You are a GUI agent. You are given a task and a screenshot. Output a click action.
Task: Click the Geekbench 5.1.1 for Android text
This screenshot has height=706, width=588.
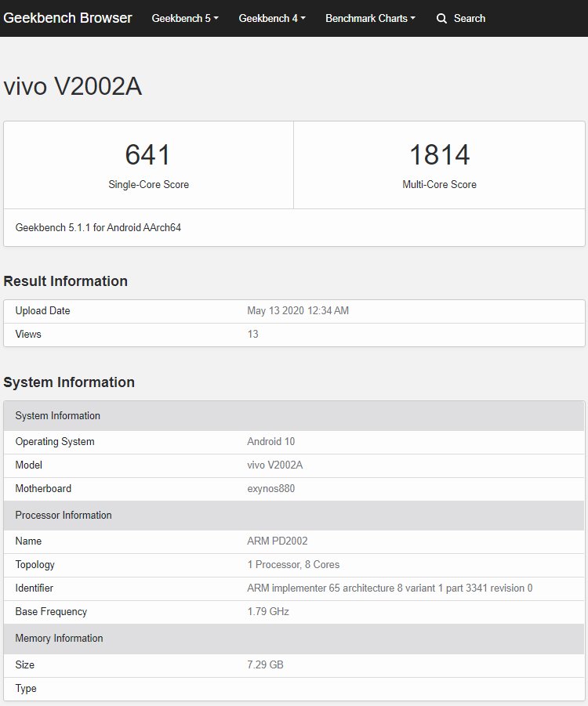(x=98, y=227)
